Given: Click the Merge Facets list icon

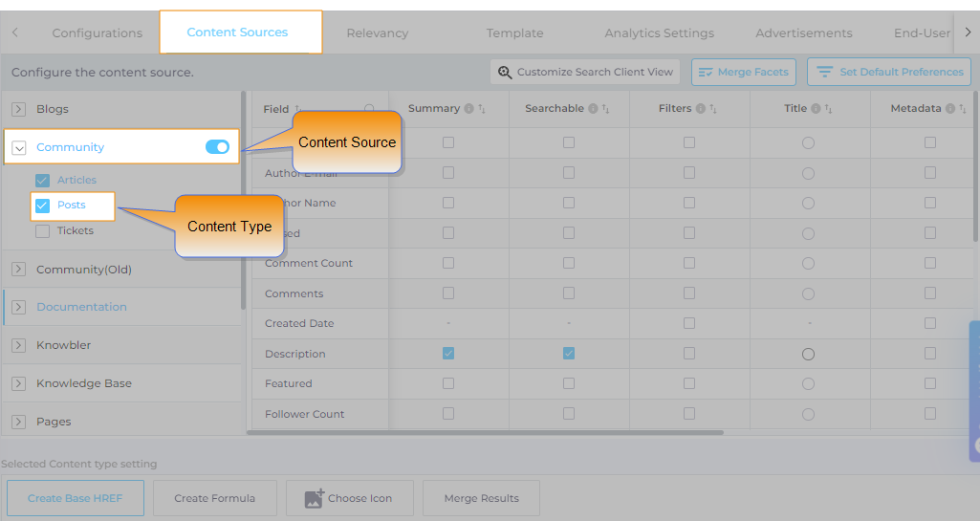Looking at the screenshot, I should (x=706, y=73).
